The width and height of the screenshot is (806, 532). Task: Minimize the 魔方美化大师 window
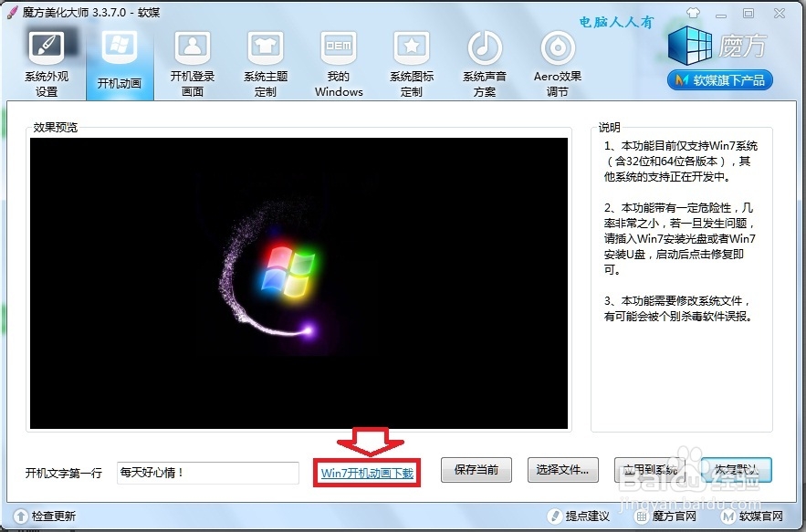click(721, 14)
